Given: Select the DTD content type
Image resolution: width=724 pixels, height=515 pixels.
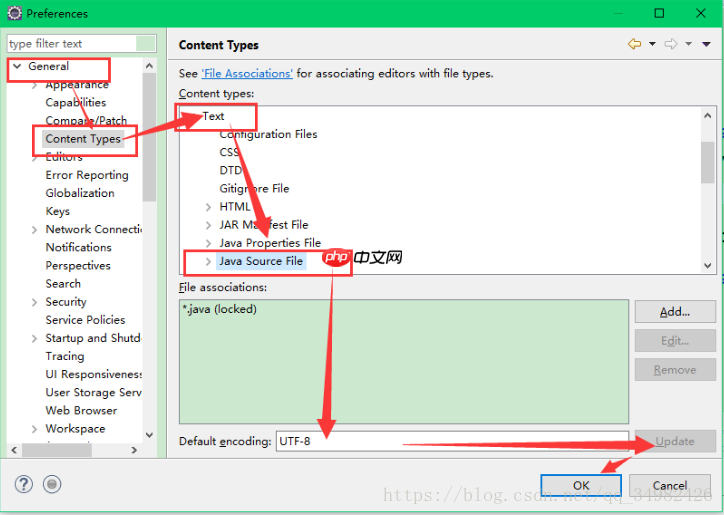Looking at the screenshot, I should [230, 170].
